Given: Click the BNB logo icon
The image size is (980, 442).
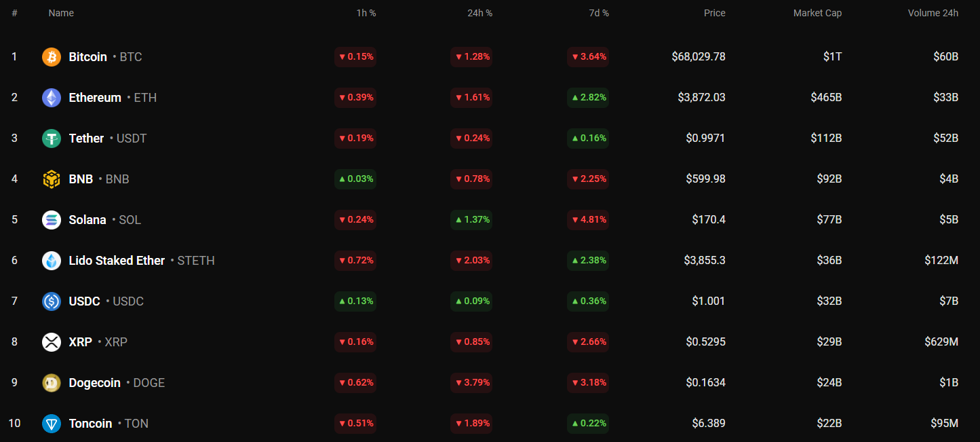Looking at the screenshot, I should pos(52,179).
